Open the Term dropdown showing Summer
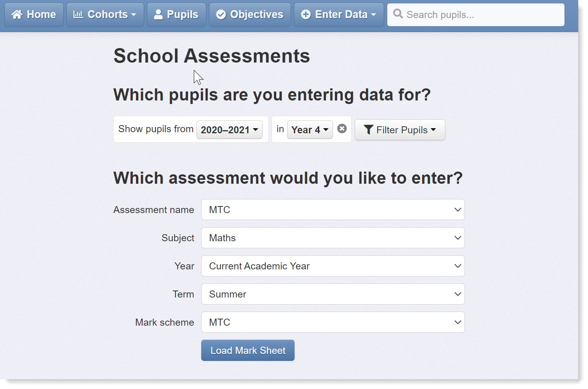Viewport: 588px width, 389px height. pyautogui.click(x=333, y=294)
